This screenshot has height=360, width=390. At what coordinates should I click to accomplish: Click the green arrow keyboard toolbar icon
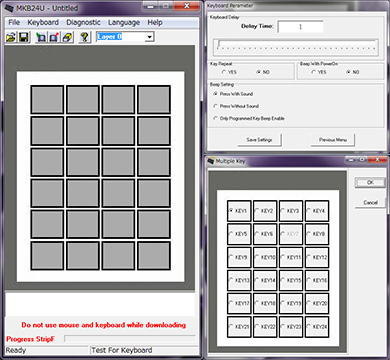tap(41, 37)
